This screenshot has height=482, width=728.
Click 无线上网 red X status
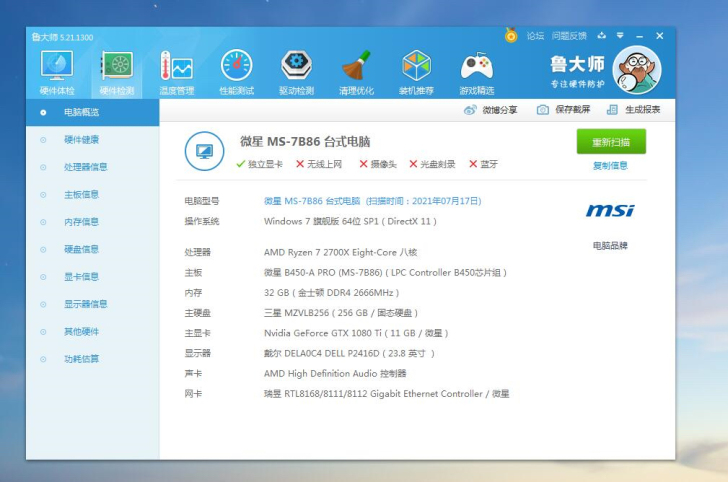(319, 164)
